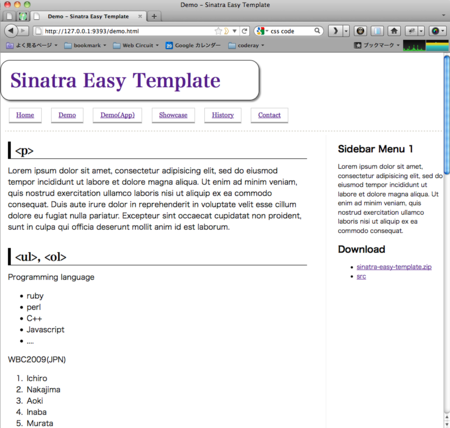Click the blue panel toolbar icon
450x428 pixels.
click(x=377, y=31)
